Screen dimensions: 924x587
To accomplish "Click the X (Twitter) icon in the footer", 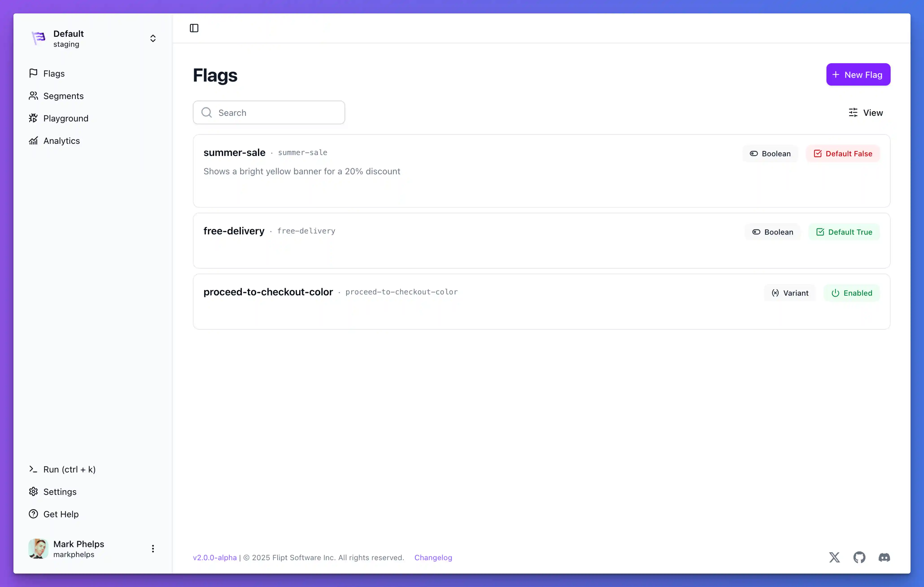I will (834, 557).
